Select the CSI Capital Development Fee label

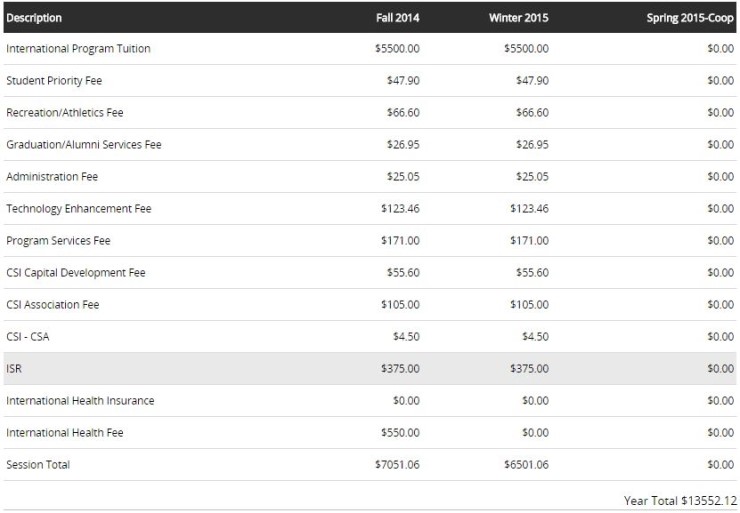click(76, 273)
